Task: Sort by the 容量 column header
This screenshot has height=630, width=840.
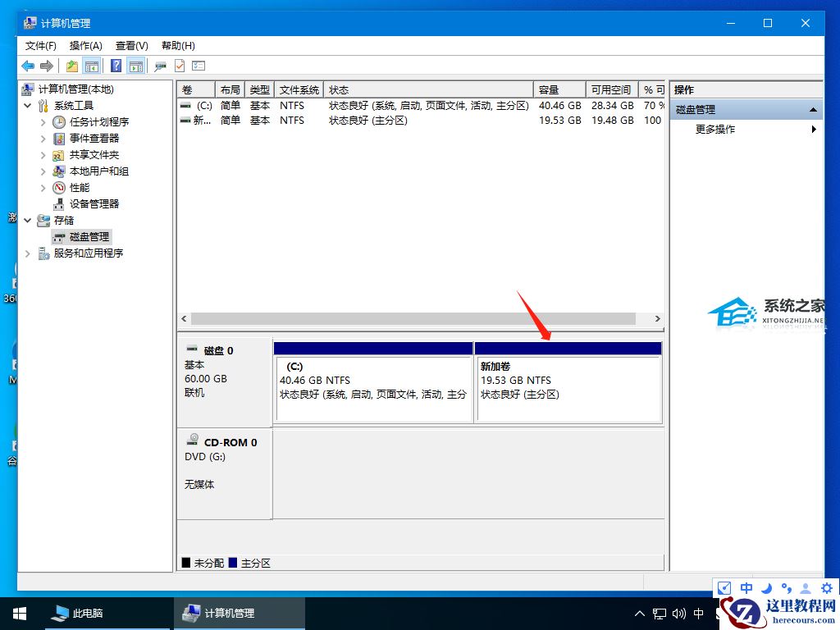Action: [x=559, y=89]
